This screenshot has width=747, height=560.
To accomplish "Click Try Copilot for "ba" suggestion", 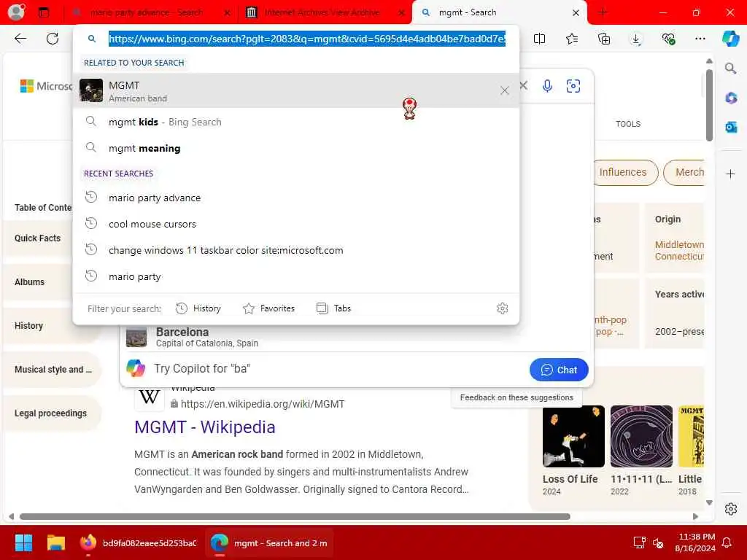I will (202, 368).
